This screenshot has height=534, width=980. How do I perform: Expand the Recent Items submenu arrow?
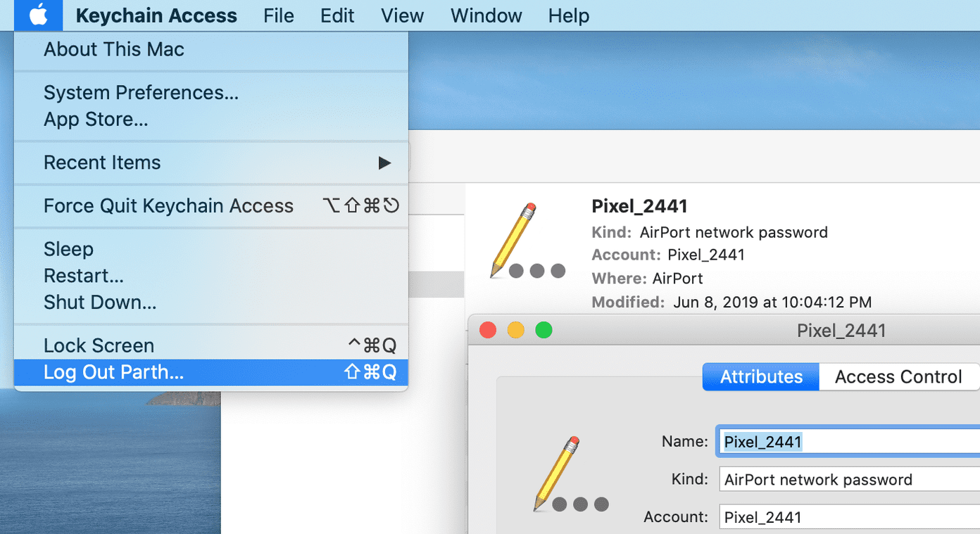(x=384, y=163)
